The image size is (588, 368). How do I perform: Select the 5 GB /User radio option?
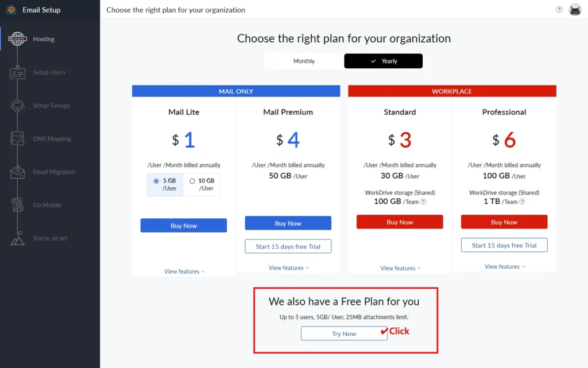[x=156, y=181]
